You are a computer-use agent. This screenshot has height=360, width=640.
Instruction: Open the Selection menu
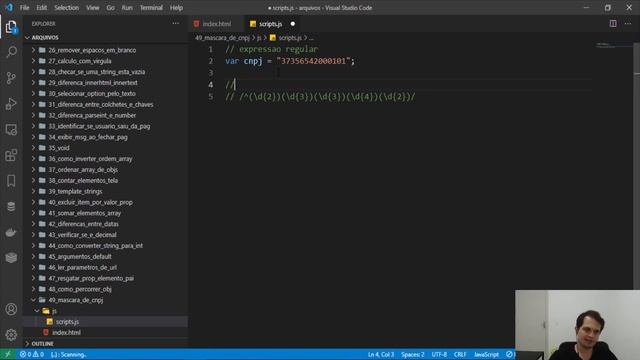point(67,7)
